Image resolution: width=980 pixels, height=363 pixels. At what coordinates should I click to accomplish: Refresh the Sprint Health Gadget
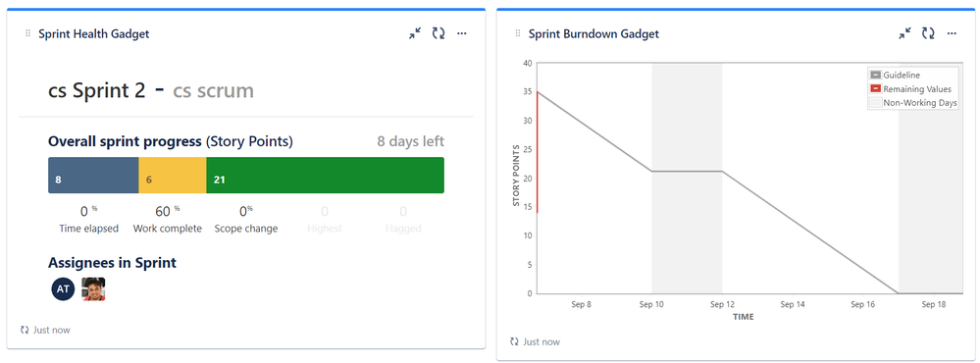[438, 33]
